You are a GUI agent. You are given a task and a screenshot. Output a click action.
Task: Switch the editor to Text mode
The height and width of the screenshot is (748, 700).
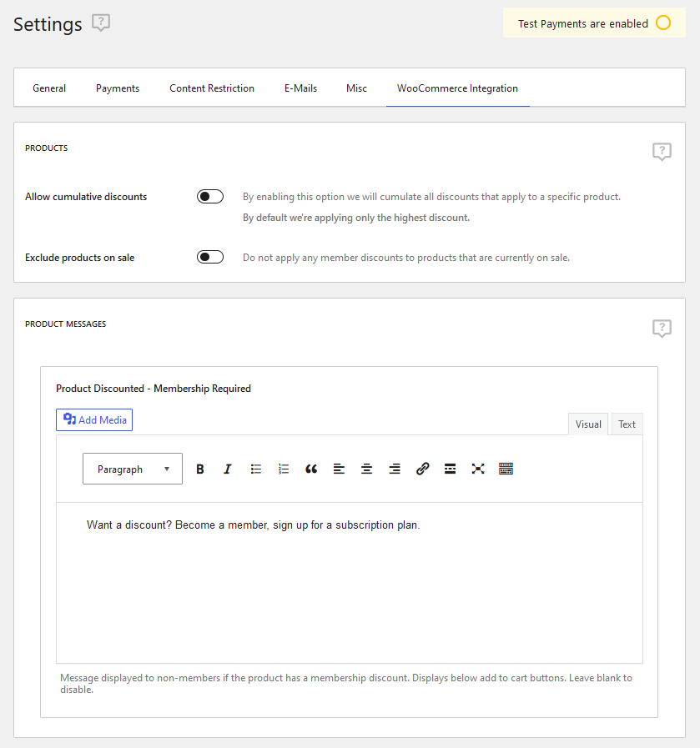[627, 424]
